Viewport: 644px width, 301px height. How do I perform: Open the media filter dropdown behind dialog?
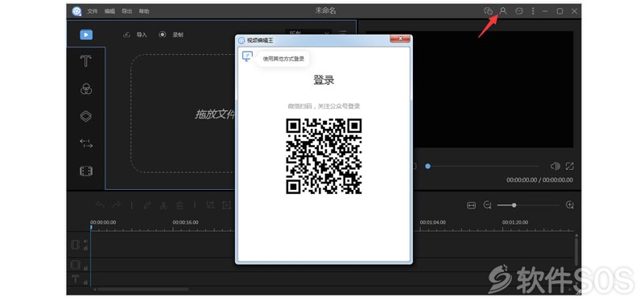click(308, 32)
